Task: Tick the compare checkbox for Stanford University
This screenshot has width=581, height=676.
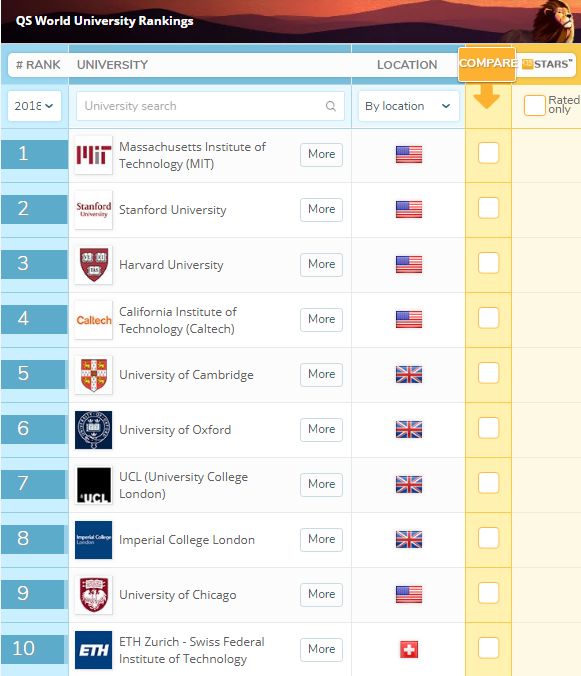Action: click(488, 208)
